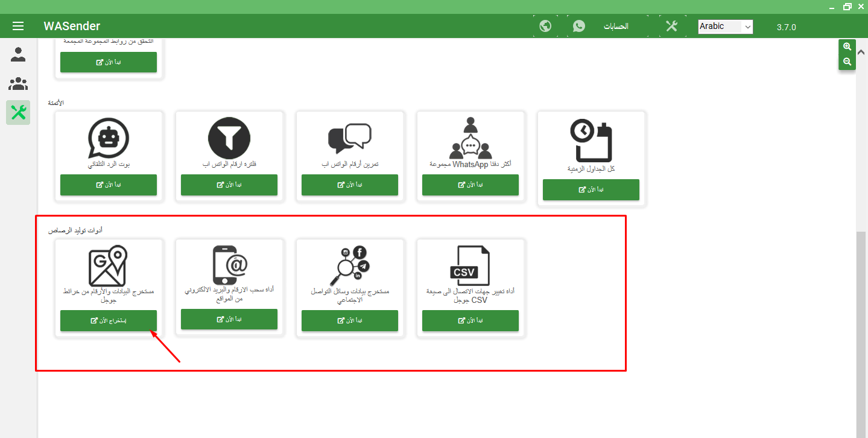Image resolution: width=868 pixels, height=438 pixels.
Task: Select the groups icon in sidebar
Action: point(18,83)
